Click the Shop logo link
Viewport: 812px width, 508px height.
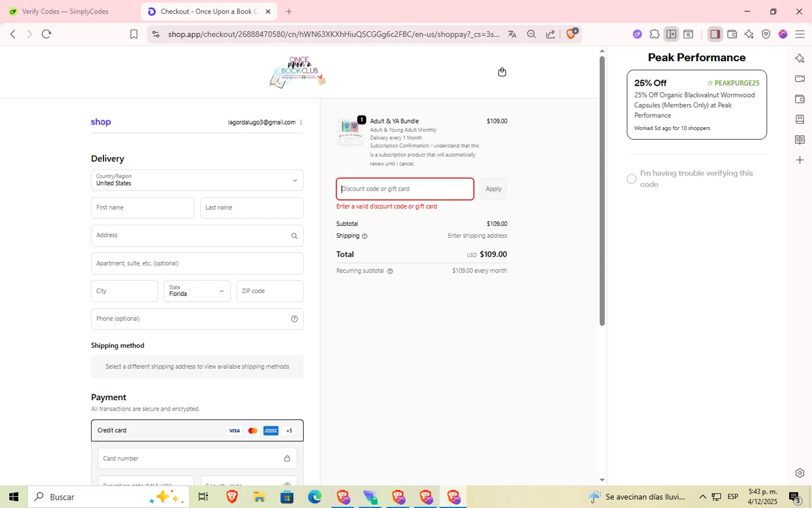(x=101, y=122)
